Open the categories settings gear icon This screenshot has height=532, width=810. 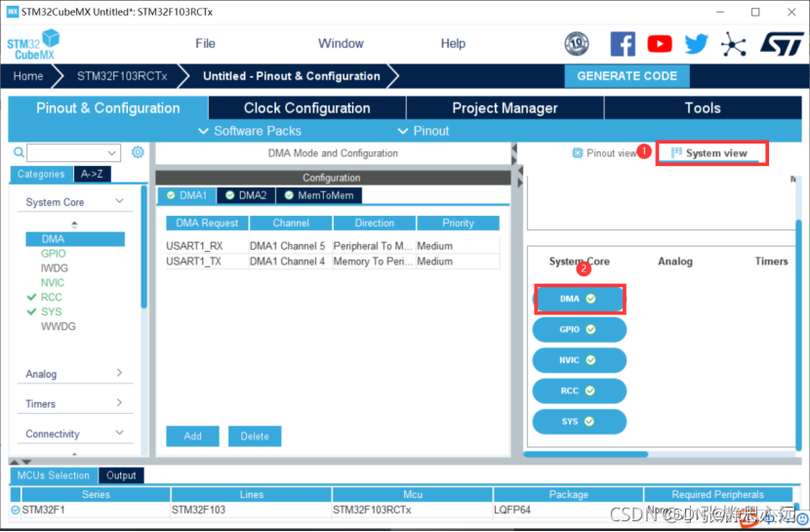point(138,152)
